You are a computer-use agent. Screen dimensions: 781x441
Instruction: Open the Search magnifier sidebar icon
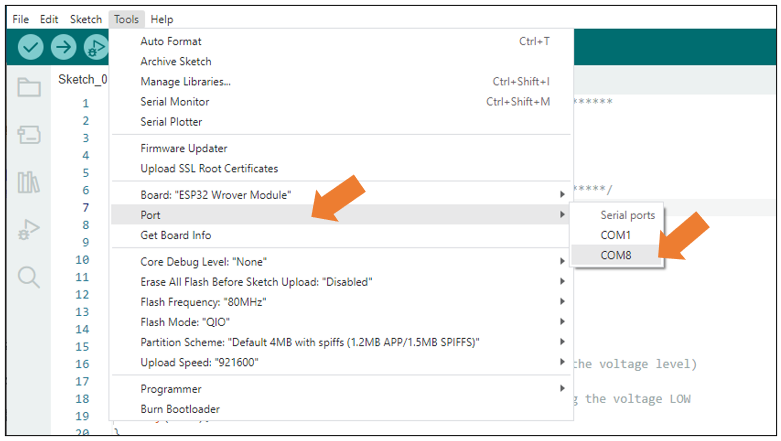pyautogui.click(x=29, y=277)
